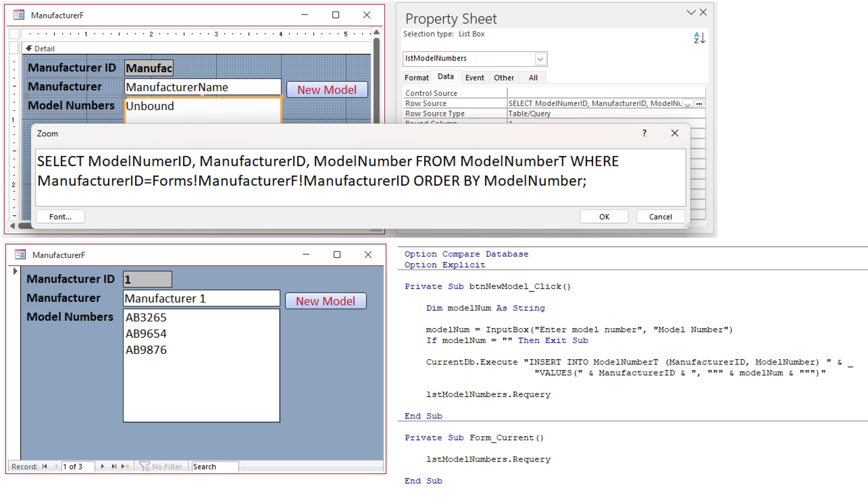Viewport: 868px width, 499px height.
Task: Click the New Model button
Action: (326, 301)
